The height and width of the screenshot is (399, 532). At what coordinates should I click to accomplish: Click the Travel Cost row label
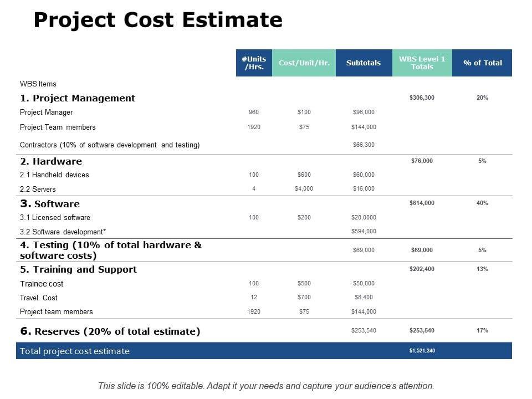tap(39, 298)
